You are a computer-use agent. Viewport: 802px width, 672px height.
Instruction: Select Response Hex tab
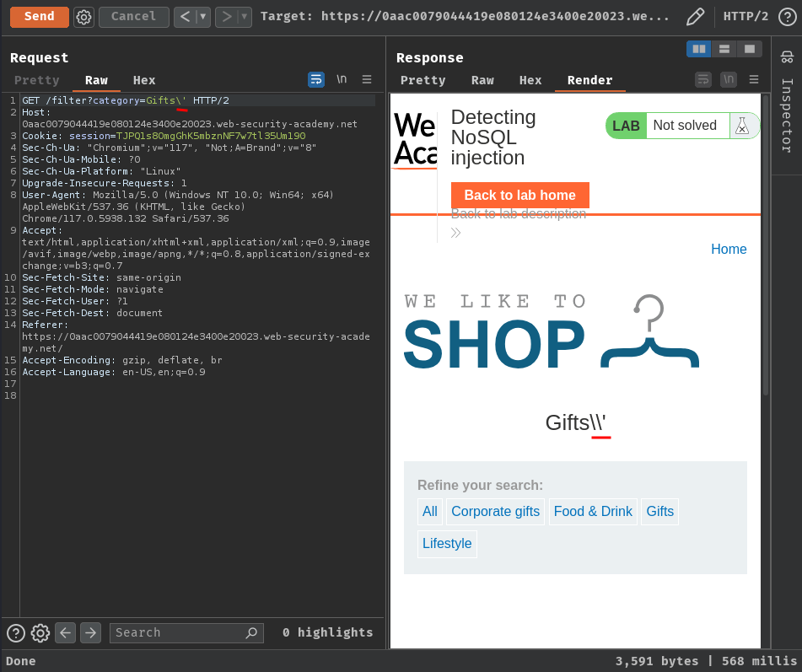530,80
